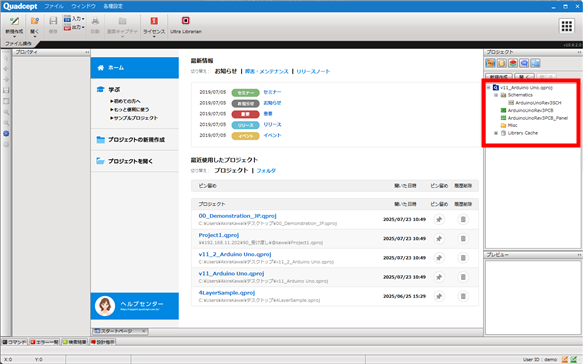Click the 開く folder icon in the ribbon

point(35,21)
